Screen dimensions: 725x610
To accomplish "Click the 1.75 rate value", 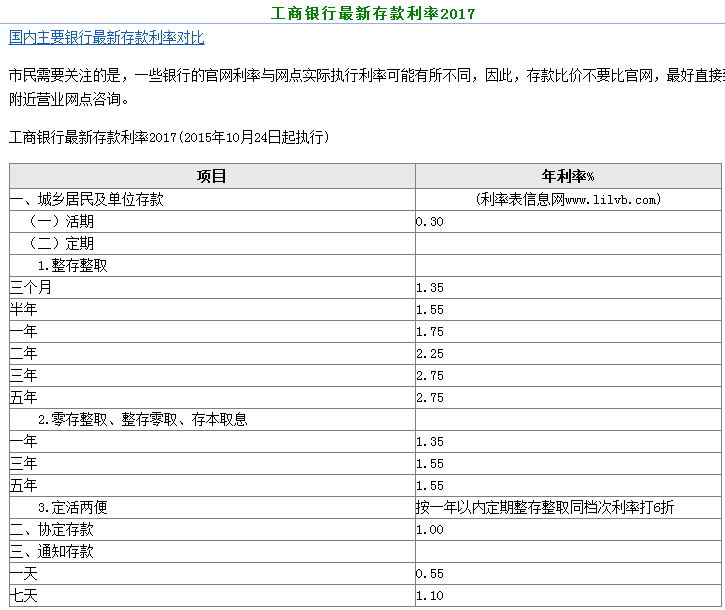I will click(430, 332).
